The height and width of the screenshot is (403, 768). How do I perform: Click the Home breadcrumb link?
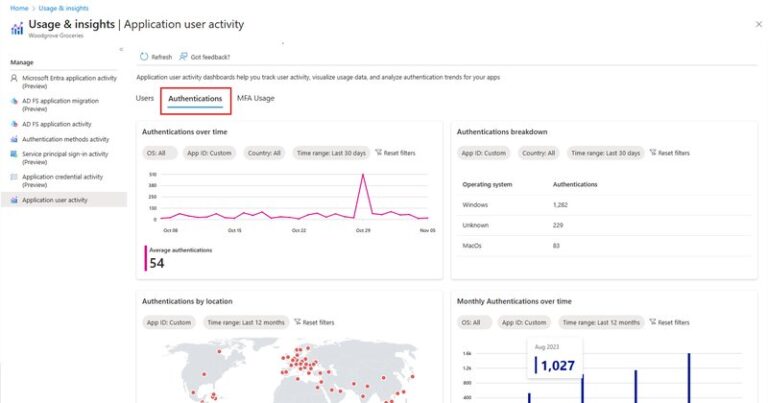pos(19,8)
